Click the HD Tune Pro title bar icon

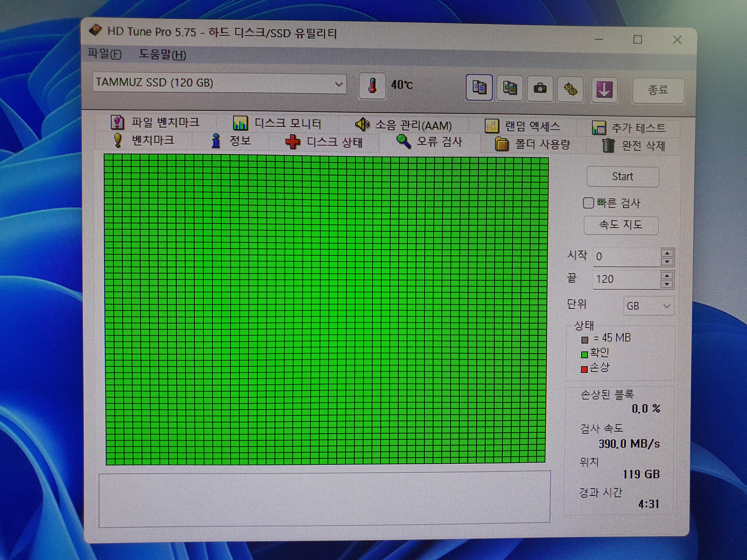[95, 30]
